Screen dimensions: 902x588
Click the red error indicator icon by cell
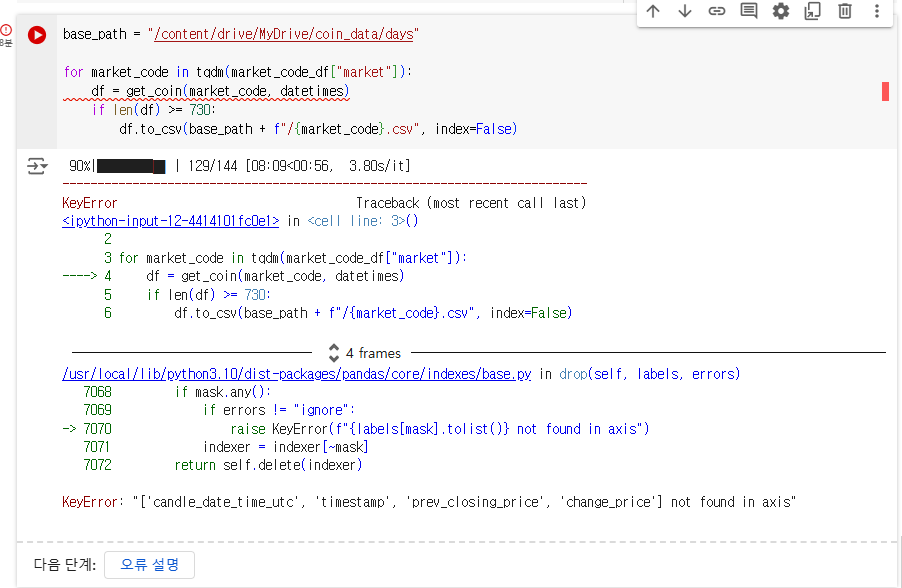click(x=6, y=30)
